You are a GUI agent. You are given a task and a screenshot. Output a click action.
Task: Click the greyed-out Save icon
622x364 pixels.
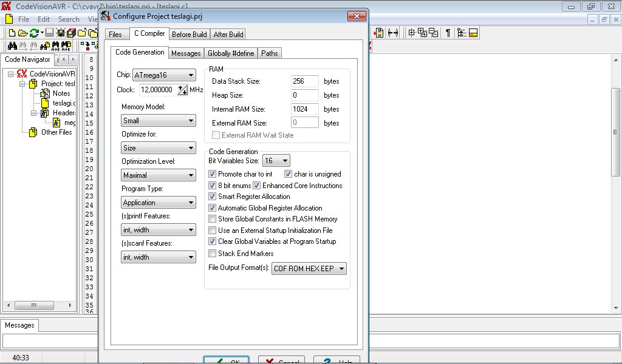(x=50, y=33)
